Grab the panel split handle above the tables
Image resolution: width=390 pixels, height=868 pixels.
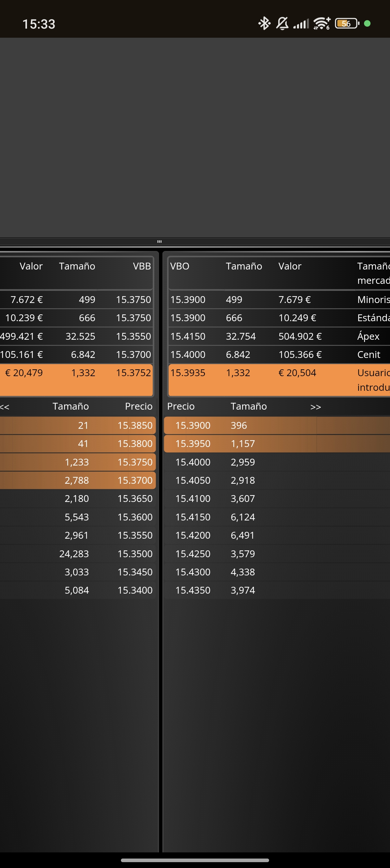coord(160,241)
